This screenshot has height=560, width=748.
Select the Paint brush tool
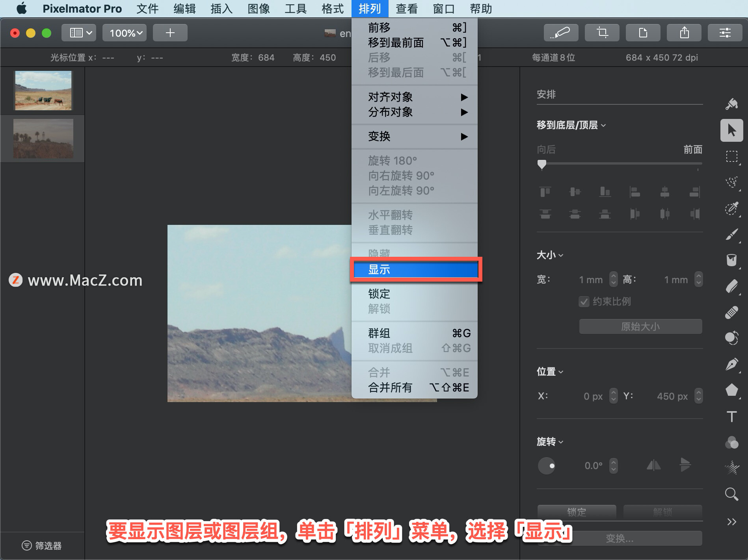[731, 234]
